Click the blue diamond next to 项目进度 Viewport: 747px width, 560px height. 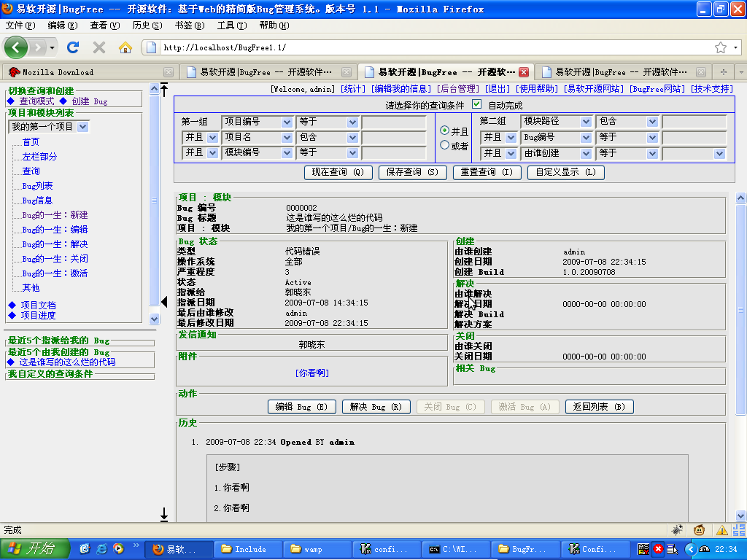pyautogui.click(x=12, y=315)
